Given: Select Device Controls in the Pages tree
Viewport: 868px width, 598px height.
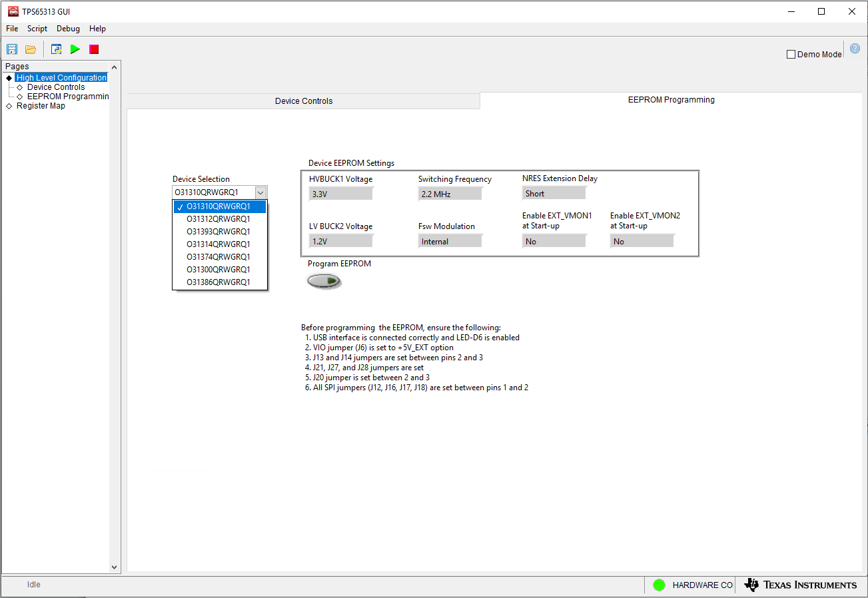Looking at the screenshot, I should tap(56, 87).
